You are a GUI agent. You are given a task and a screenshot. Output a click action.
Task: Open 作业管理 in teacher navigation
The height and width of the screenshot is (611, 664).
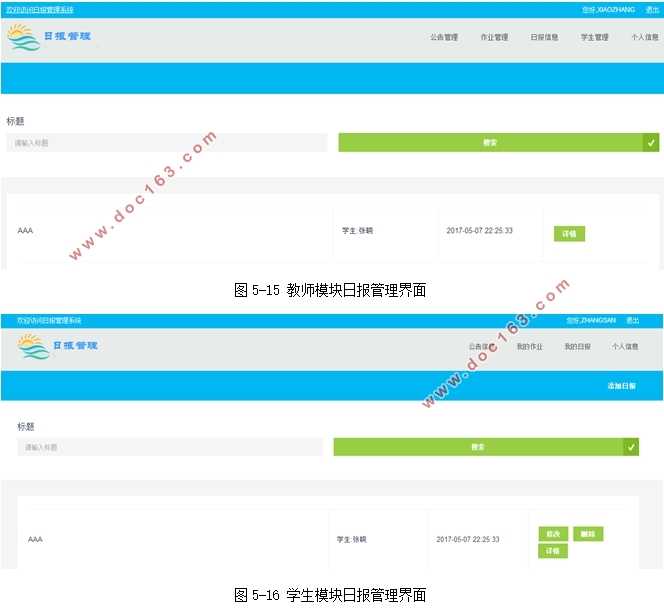pos(494,37)
